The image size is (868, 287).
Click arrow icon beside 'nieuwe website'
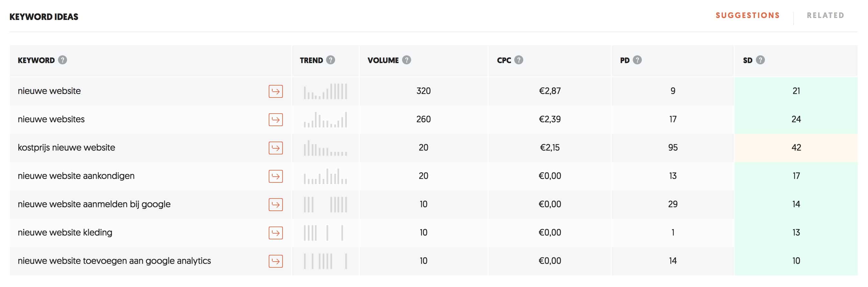pos(275,91)
